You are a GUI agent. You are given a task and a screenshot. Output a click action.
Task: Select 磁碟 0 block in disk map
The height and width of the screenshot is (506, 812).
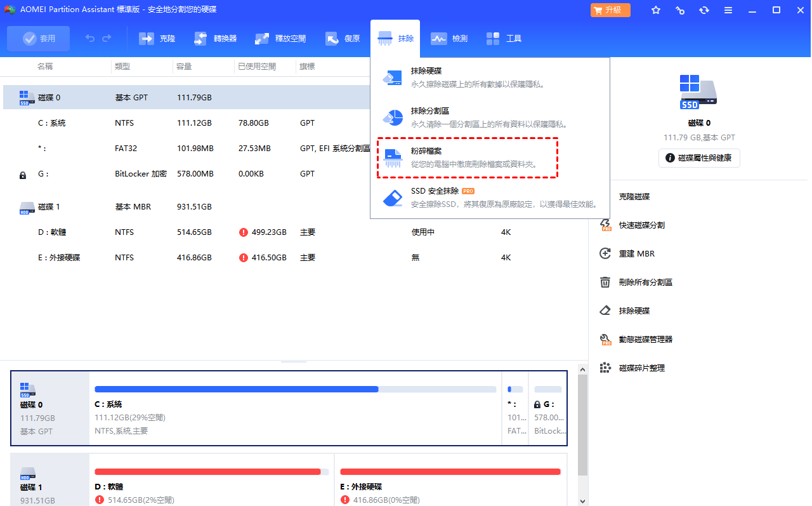coord(50,408)
